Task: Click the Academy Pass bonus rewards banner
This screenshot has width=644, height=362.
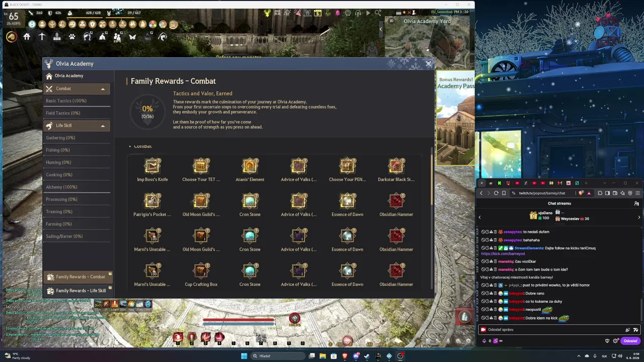Action: pyautogui.click(x=455, y=119)
